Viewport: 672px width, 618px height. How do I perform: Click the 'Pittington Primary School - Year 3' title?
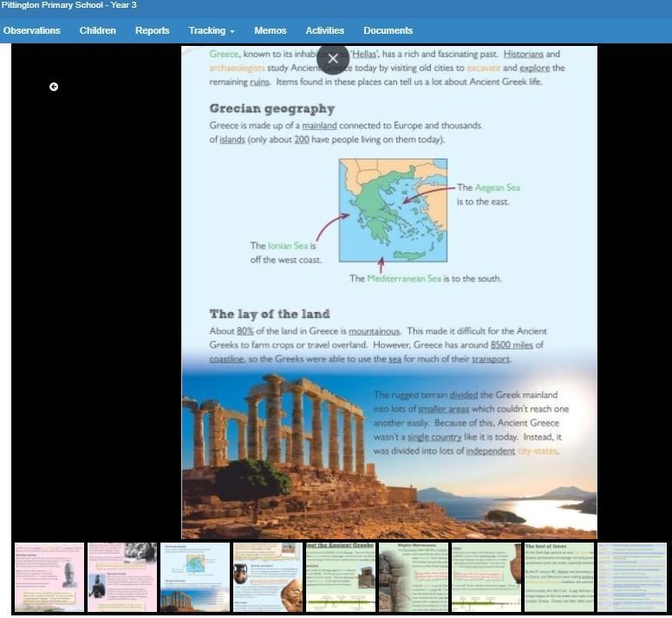[69, 5]
